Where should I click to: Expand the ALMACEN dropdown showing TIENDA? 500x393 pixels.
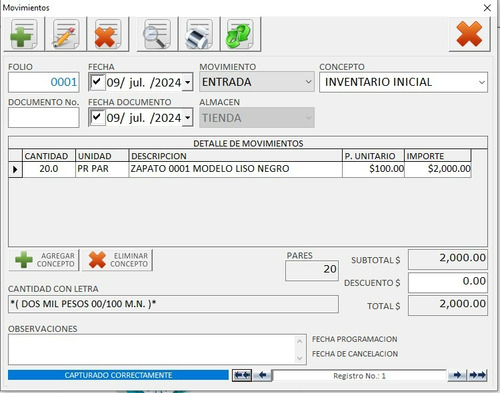[308, 117]
